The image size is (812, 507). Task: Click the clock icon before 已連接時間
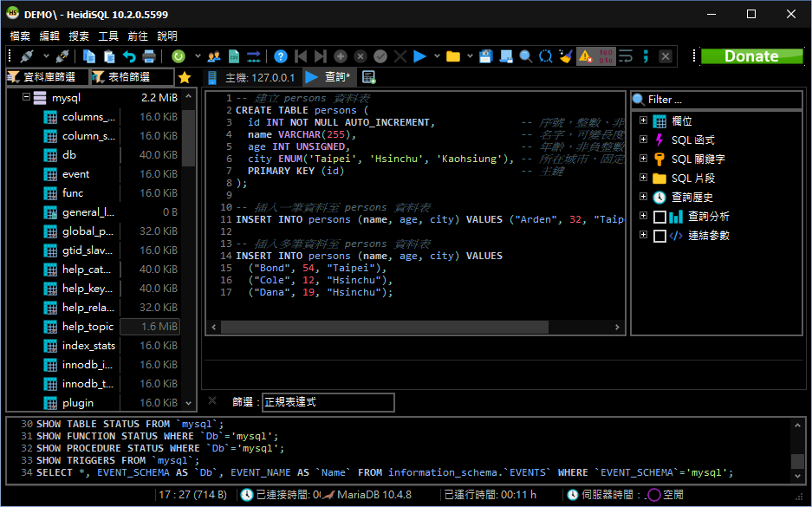tap(247, 495)
